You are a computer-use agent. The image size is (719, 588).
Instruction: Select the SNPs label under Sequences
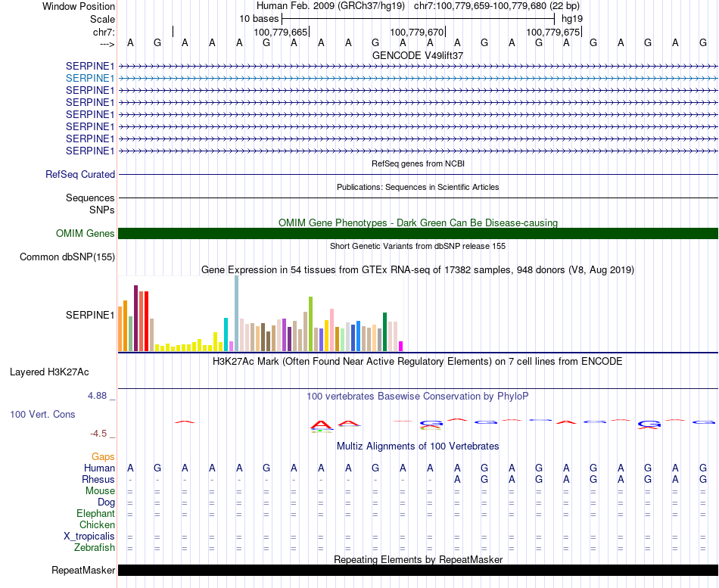(x=102, y=210)
